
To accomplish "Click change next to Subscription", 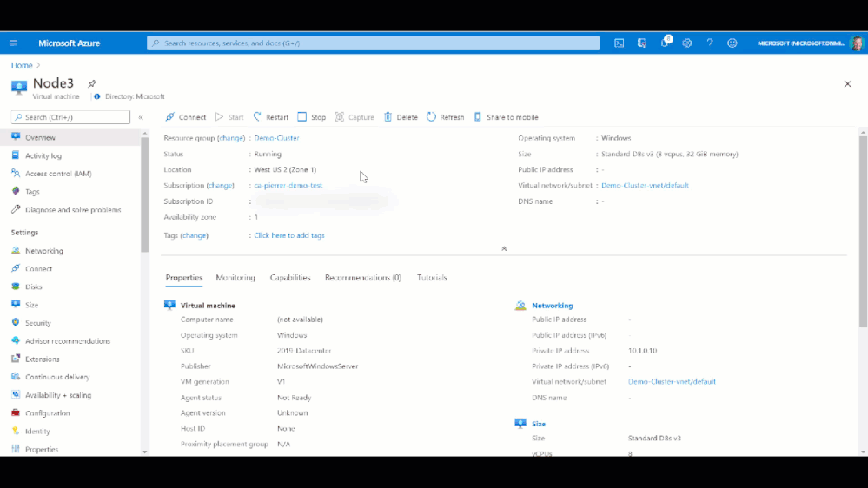I will pyautogui.click(x=221, y=185).
